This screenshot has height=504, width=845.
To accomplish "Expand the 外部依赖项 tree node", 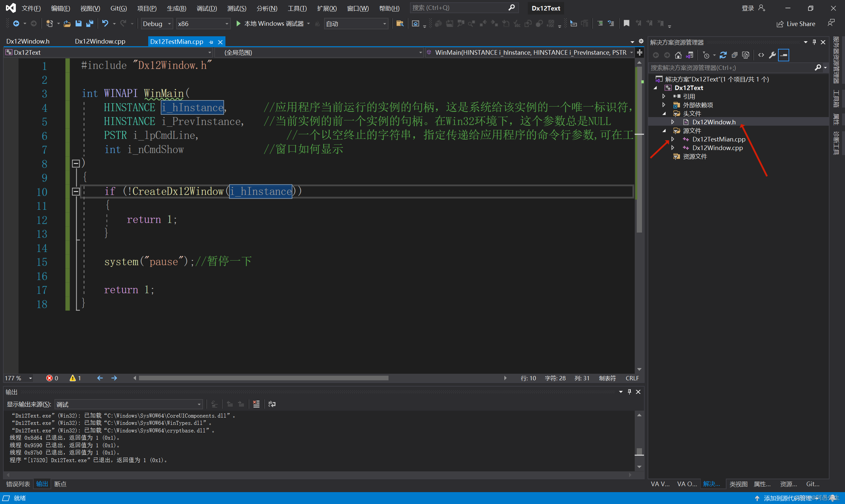I will coord(663,105).
